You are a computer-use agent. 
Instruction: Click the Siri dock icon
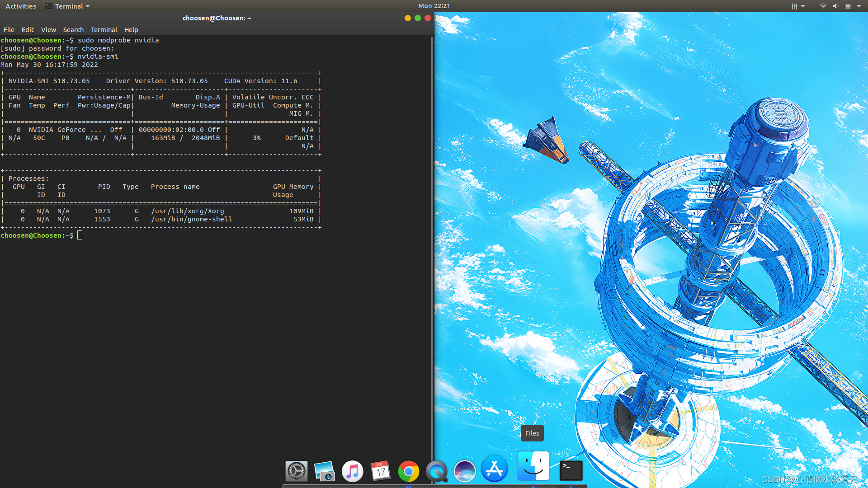[464, 471]
